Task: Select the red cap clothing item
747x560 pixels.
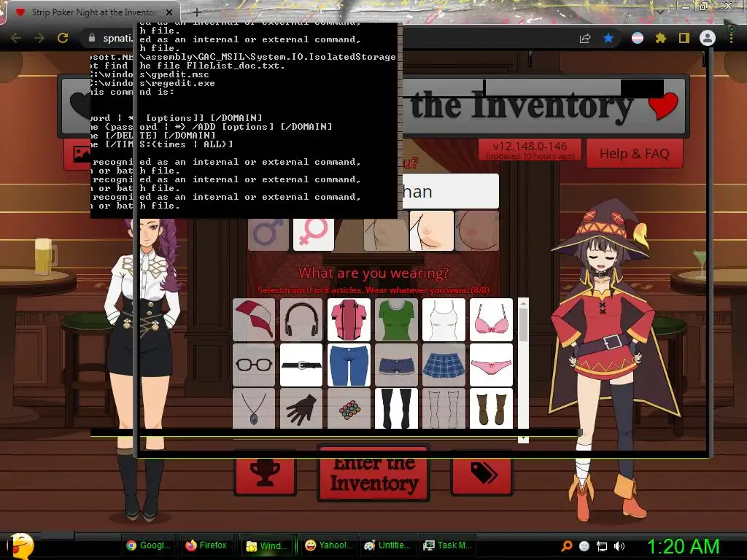Action: (x=254, y=319)
